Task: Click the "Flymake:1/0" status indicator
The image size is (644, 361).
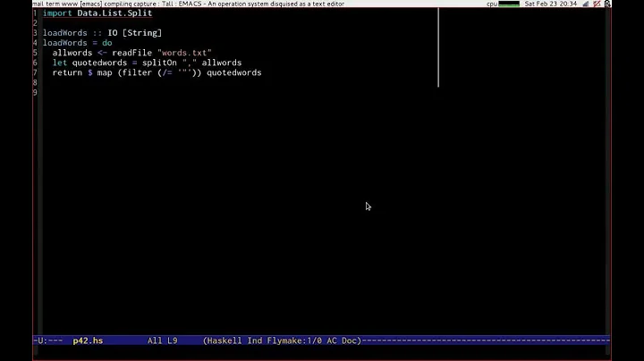Action: [294, 340]
